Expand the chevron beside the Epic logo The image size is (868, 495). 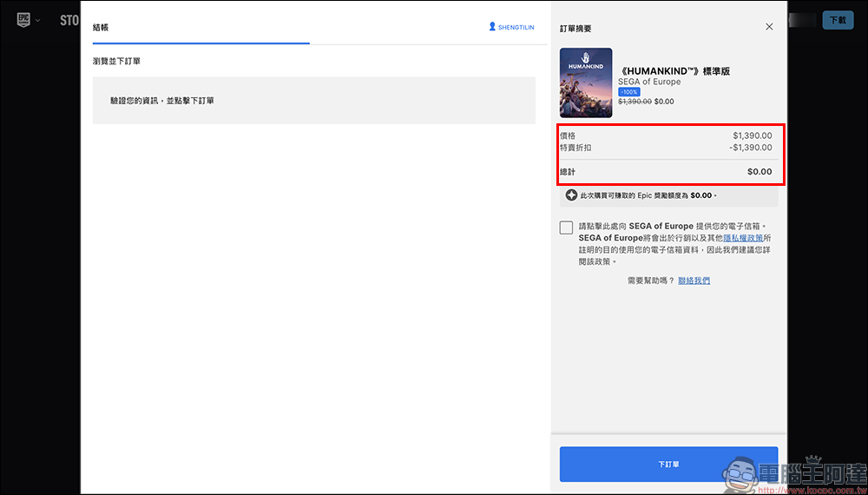coord(37,21)
